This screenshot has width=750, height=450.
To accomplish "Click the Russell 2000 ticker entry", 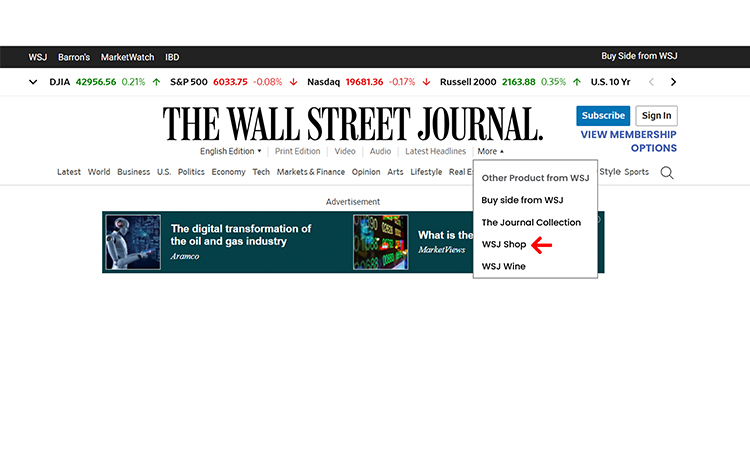I will pyautogui.click(x=510, y=82).
